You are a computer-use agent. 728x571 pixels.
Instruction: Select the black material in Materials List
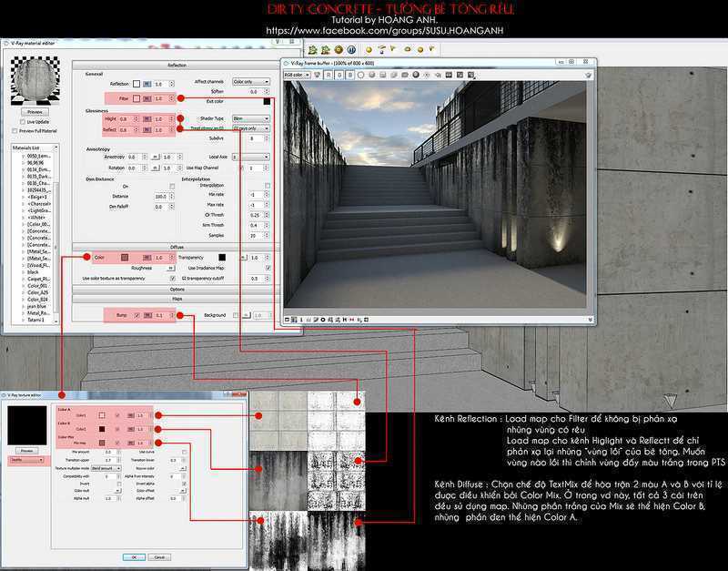click(33, 272)
